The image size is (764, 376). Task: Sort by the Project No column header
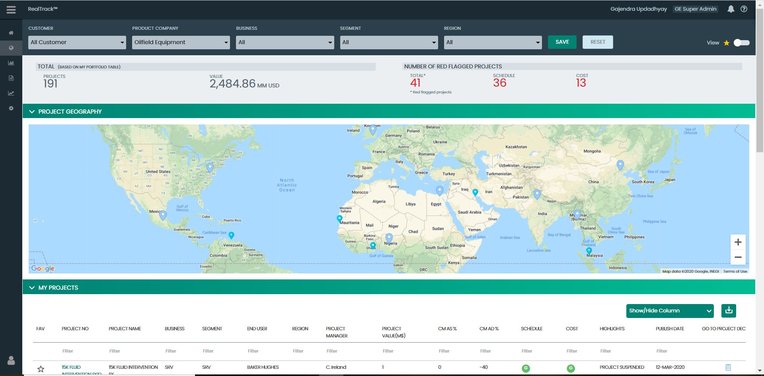pos(75,329)
